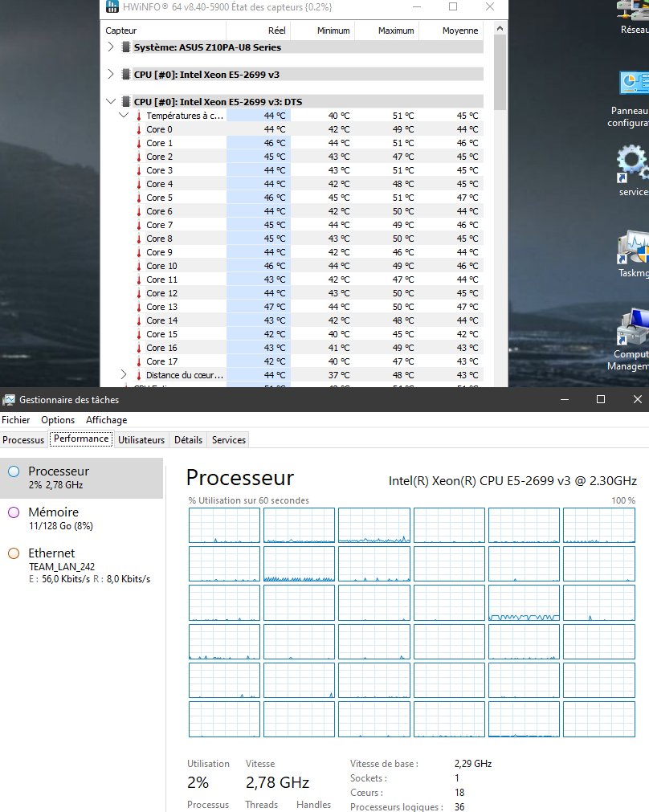This screenshot has width=649, height=812.
Task: Expand the Distance du cœur... row
Action: 123,374
